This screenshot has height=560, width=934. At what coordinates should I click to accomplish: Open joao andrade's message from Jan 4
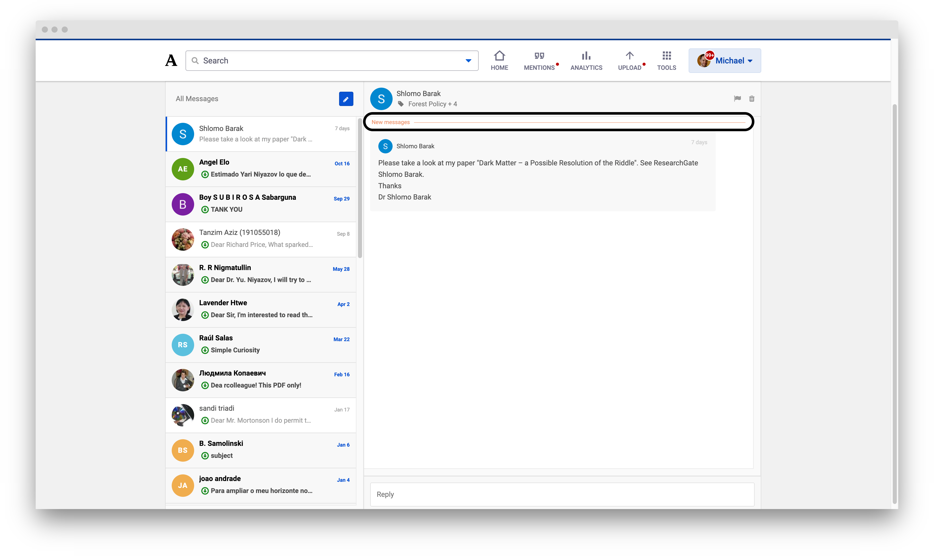click(x=261, y=485)
